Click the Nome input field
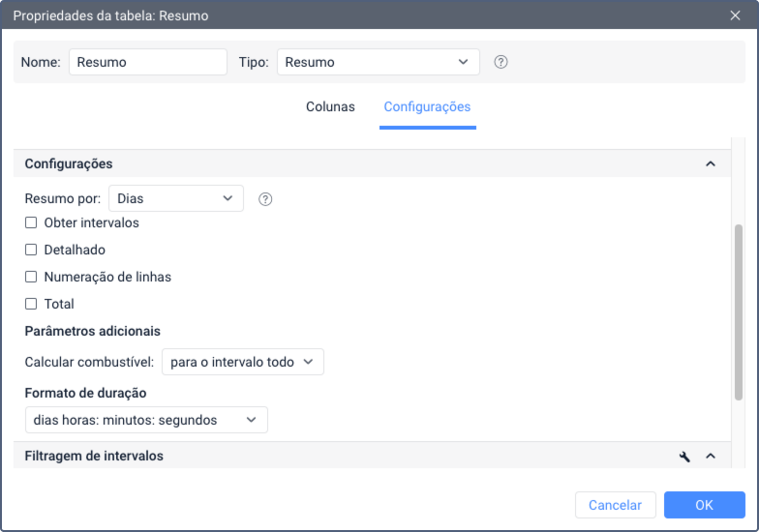 click(147, 62)
